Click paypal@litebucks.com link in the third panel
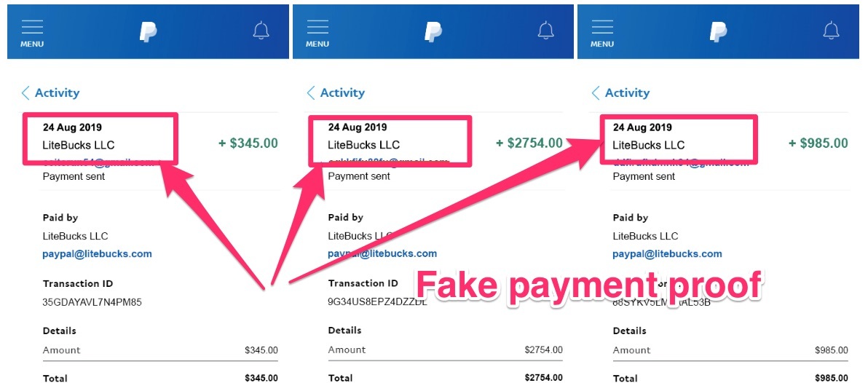 tap(667, 254)
